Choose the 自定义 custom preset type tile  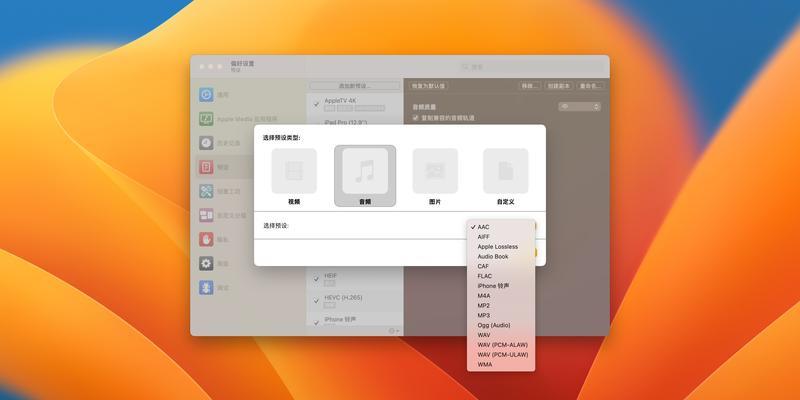click(x=506, y=171)
